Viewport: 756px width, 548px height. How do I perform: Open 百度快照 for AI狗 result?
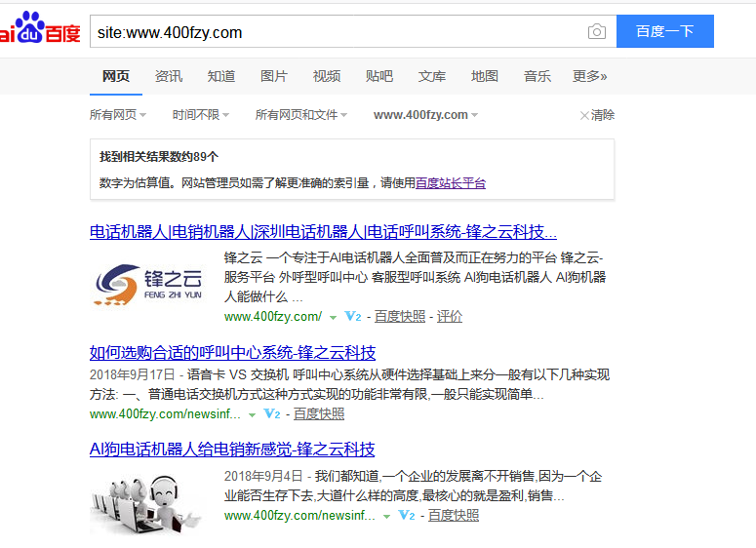(x=454, y=516)
